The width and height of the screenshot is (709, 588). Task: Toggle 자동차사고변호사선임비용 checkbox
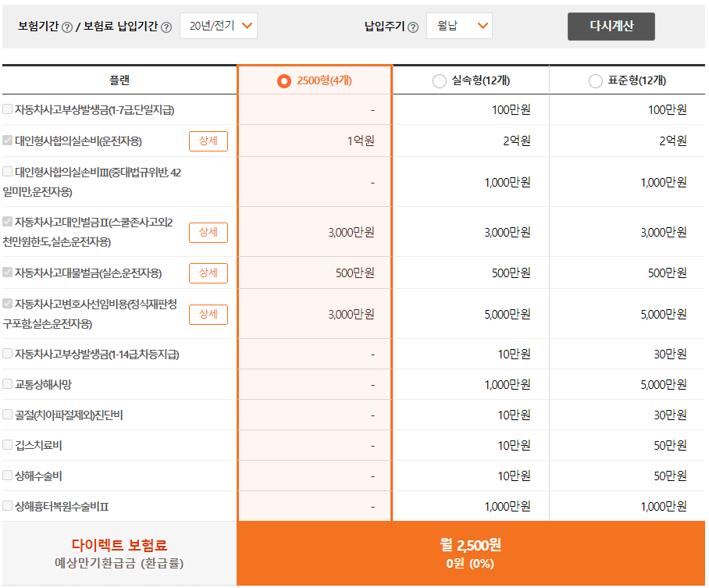tap(7, 303)
